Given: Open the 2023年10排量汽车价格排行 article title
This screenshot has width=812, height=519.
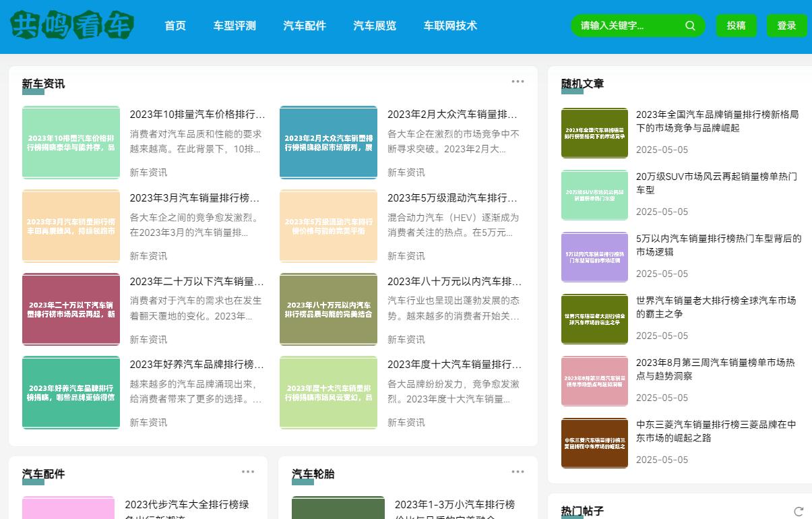Looking at the screenshot, I should point(197,115).
